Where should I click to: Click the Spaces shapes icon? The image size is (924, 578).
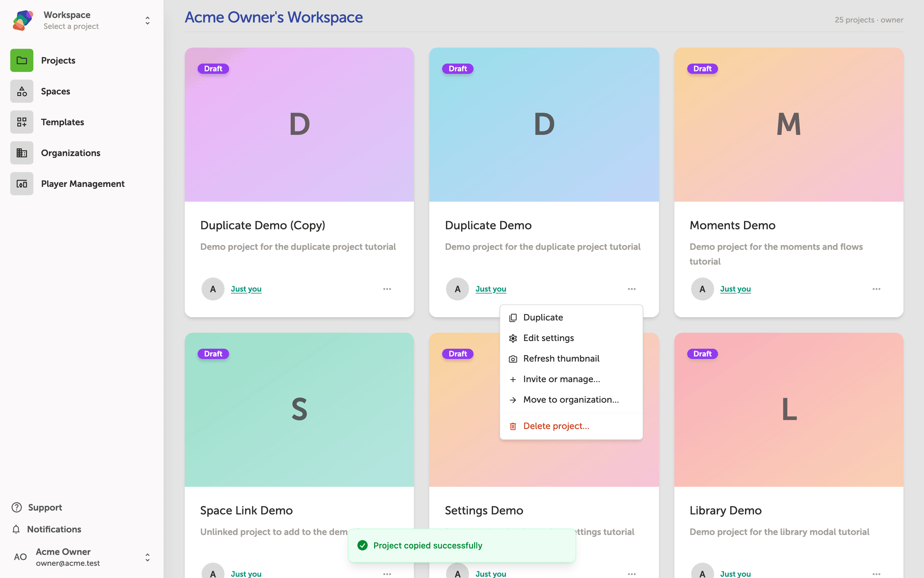pos(22,92)
